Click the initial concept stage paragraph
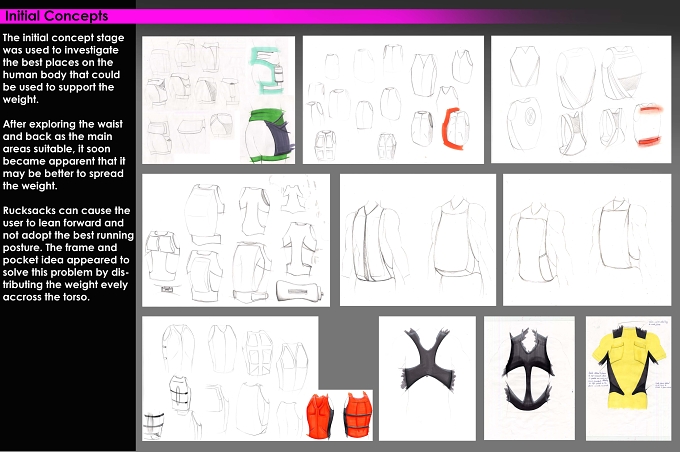The width and height of the screenshot is (680, 452). (x=63, y=69)
